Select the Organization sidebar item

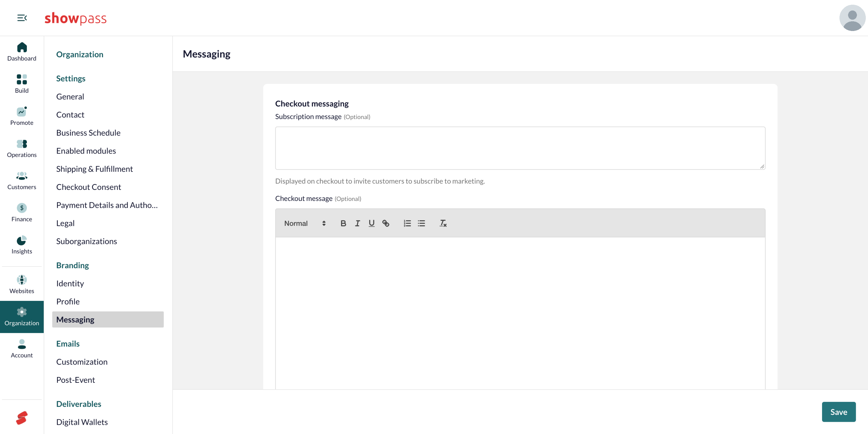point(22,317)
